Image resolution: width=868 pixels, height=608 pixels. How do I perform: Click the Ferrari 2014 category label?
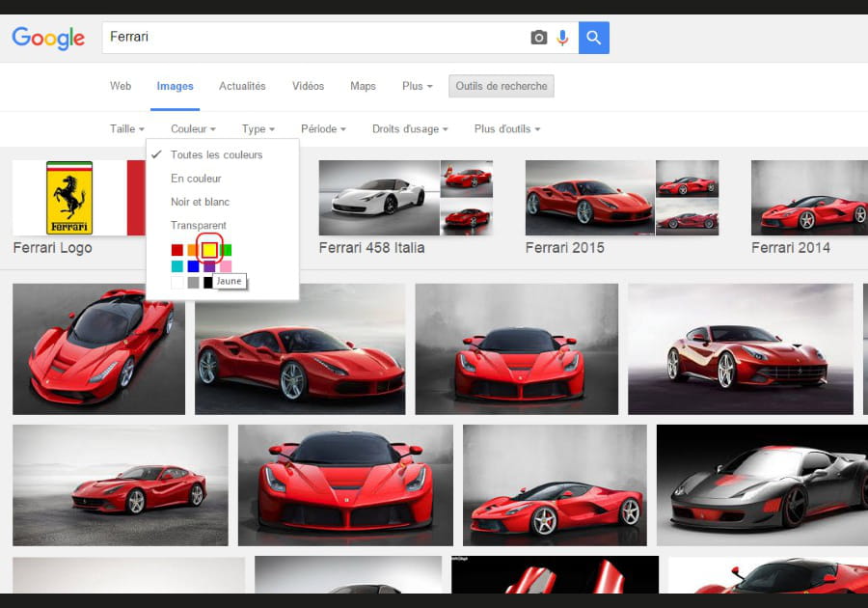tap(791, 247)
